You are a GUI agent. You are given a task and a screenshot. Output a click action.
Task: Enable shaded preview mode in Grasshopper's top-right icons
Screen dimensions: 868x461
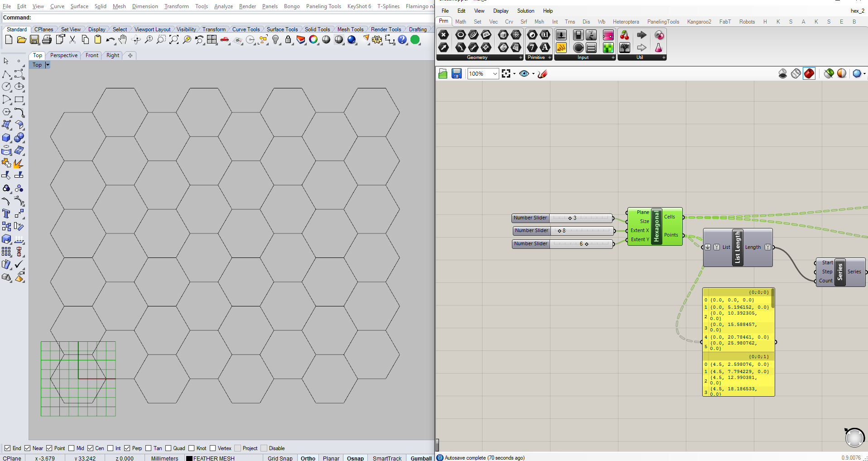pos(809,73)
